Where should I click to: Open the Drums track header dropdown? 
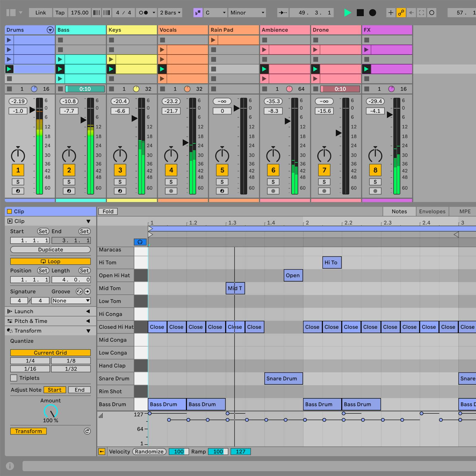pyautogui.click(x=50, y=30)
